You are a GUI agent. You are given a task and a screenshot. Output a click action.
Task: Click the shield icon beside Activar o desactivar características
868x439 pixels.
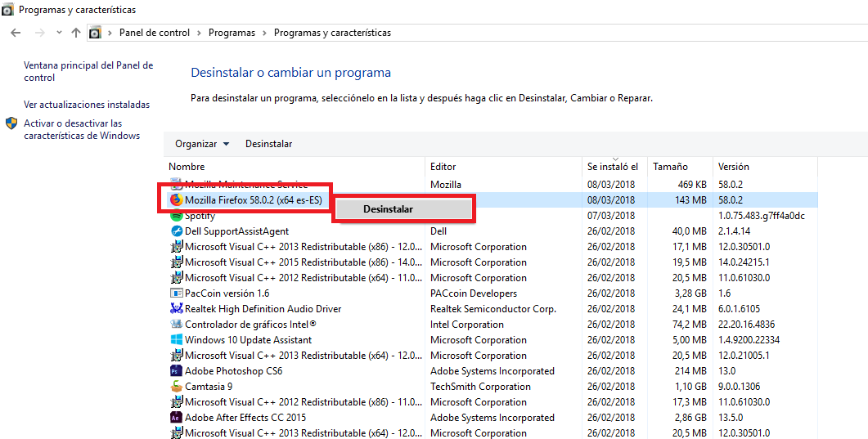pyautogui.click(x=11, y=123)
